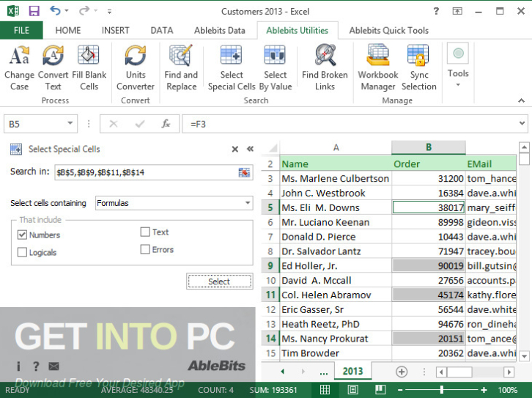Screen dimensions: 532x398
Task: Adjust the zoom slider handle
Action: (x=441, y=389)
